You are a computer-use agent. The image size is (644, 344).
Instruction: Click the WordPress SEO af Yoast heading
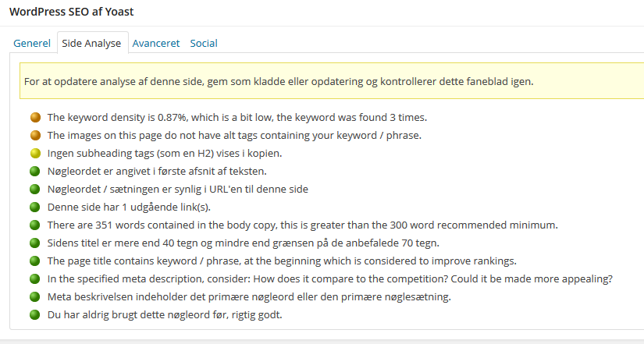[72, 12]
